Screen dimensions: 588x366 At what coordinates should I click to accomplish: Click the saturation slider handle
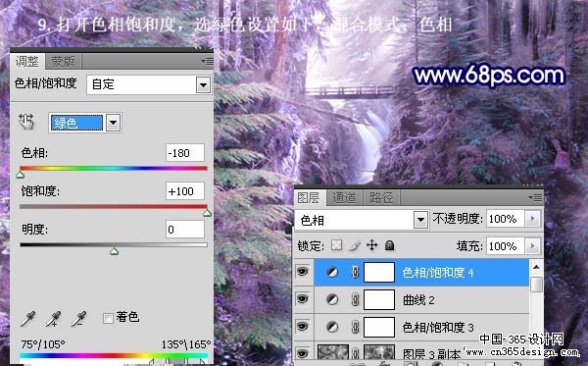pyautogui.click(x=207, y=213)
